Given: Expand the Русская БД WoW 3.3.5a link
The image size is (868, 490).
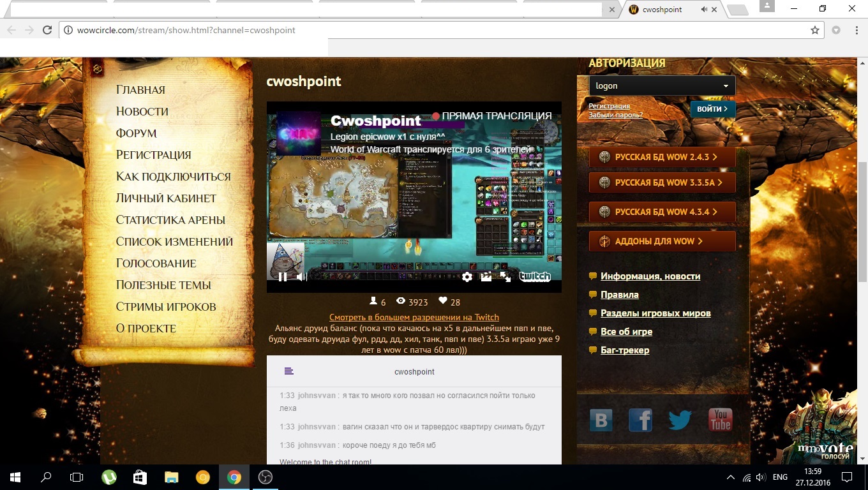Looking at the screenshot, I should point(662,182).
